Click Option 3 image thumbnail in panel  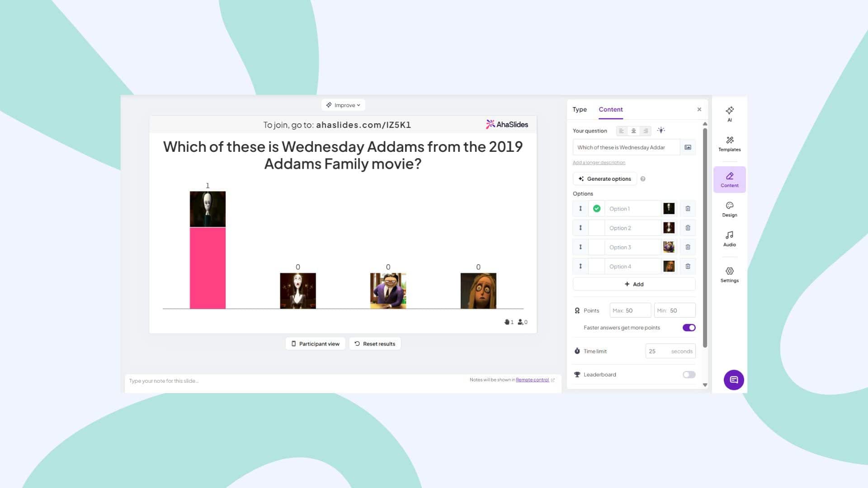(669, 247)
